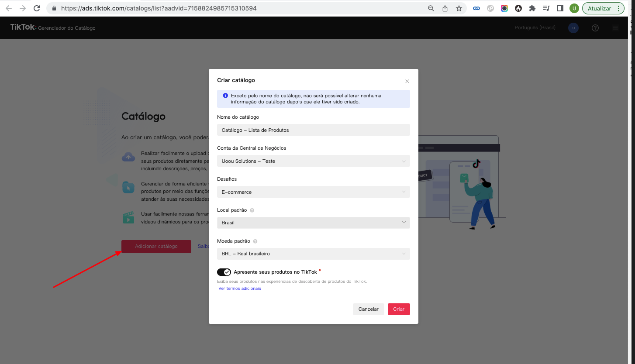Click the Saiba link beside Adicionar catálogo

click(x=203, y=246)
